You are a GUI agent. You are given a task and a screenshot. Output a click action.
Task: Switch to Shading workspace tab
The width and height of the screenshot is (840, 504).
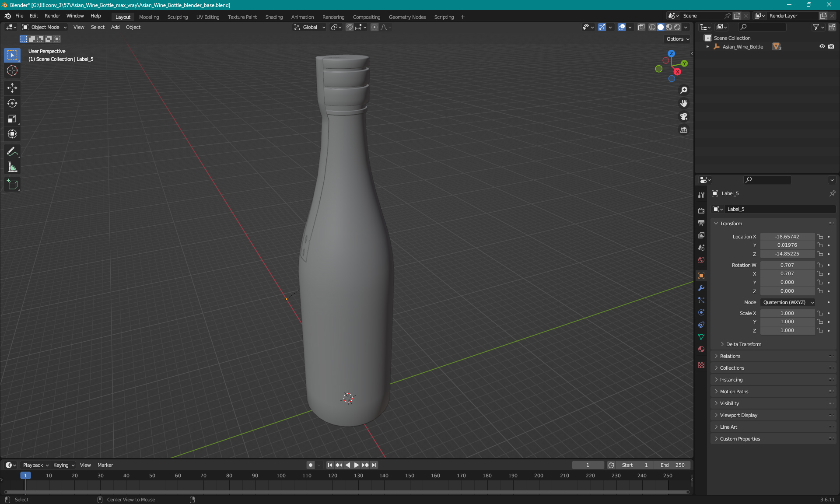tap(274, 17)
